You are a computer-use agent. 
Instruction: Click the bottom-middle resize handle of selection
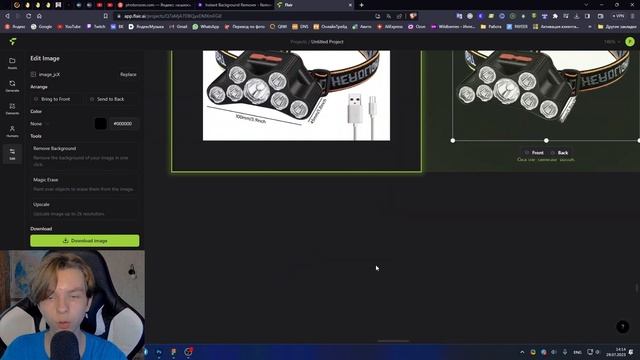point(546,140)
